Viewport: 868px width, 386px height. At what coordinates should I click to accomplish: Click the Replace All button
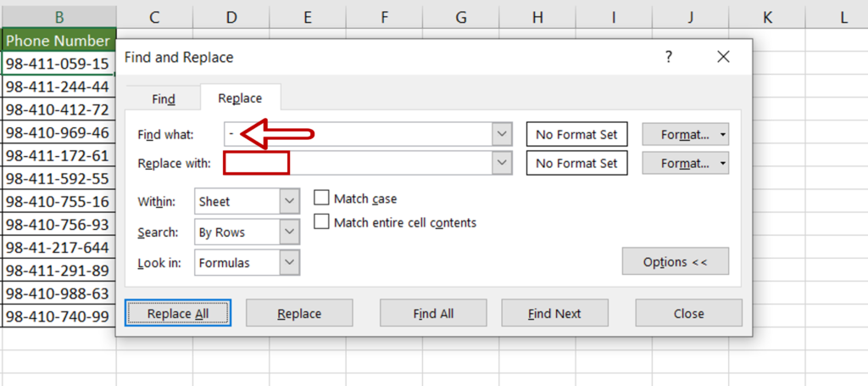(x=178, y=313)
